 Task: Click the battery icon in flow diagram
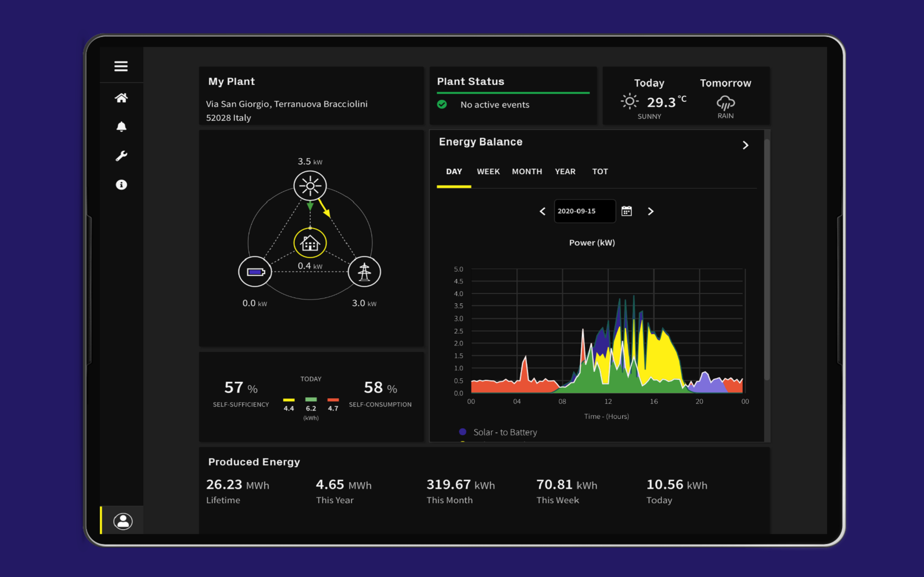[255, 272]
